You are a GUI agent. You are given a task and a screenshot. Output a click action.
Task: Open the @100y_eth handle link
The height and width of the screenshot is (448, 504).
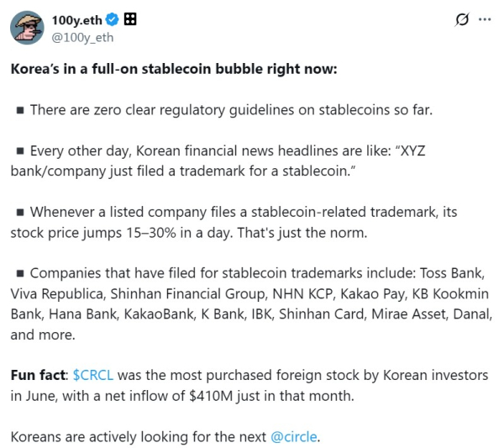pos(82,36)
